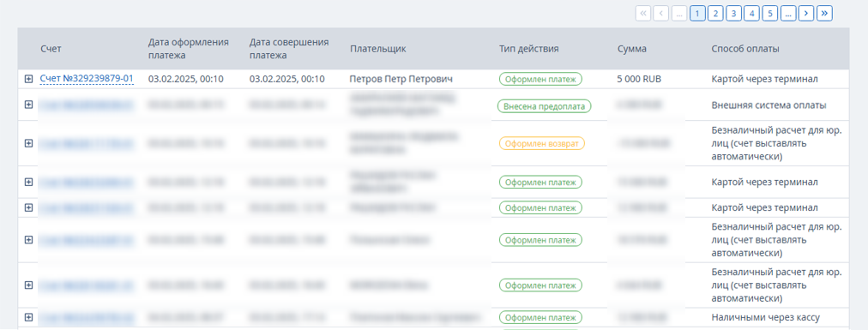Expand the row paid Наличными через кассу
Viewport: 868px width, 330px height.
(29, 317)
